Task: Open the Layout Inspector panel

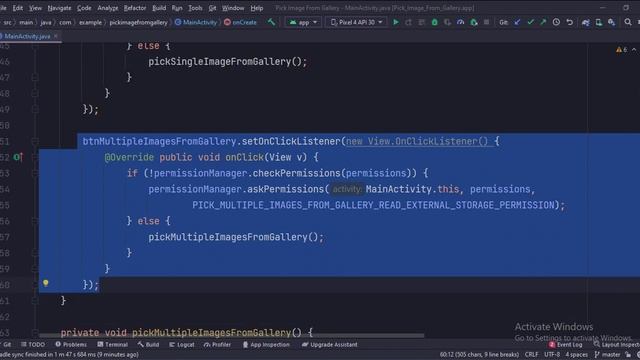Action: [617, 344]
